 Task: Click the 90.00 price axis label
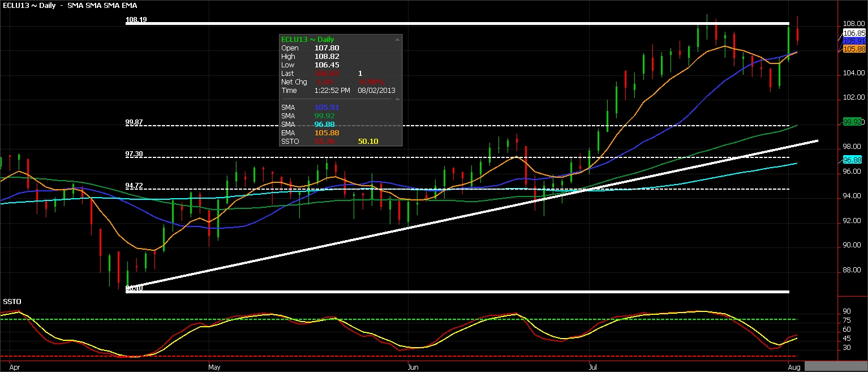(852, 245)
